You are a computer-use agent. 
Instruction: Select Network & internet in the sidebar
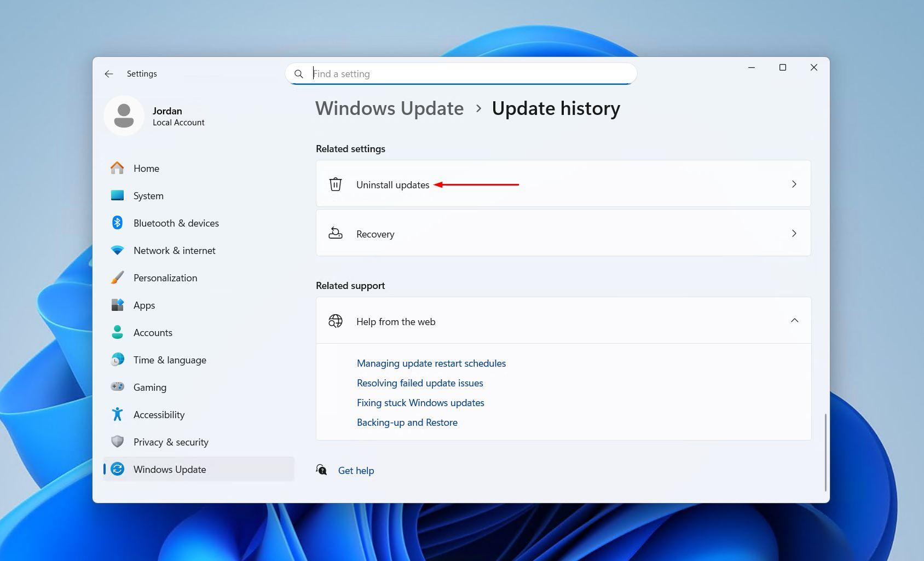pos(199,250)
